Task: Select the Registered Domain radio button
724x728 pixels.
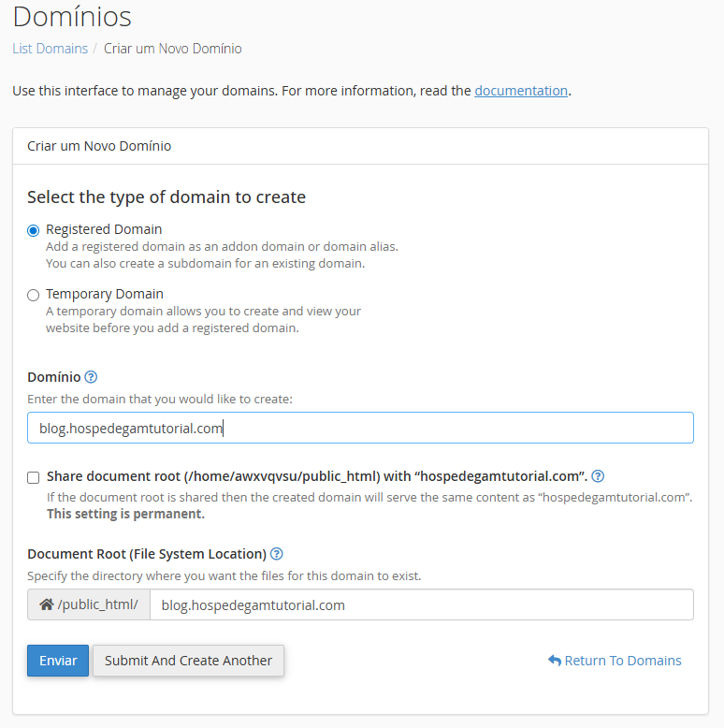Action: 34,230
